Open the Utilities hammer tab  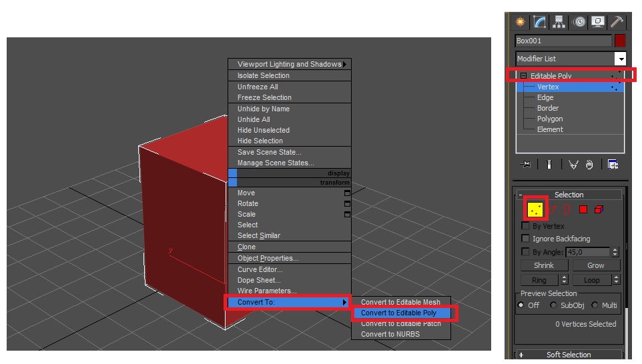(x=617, y=22)
